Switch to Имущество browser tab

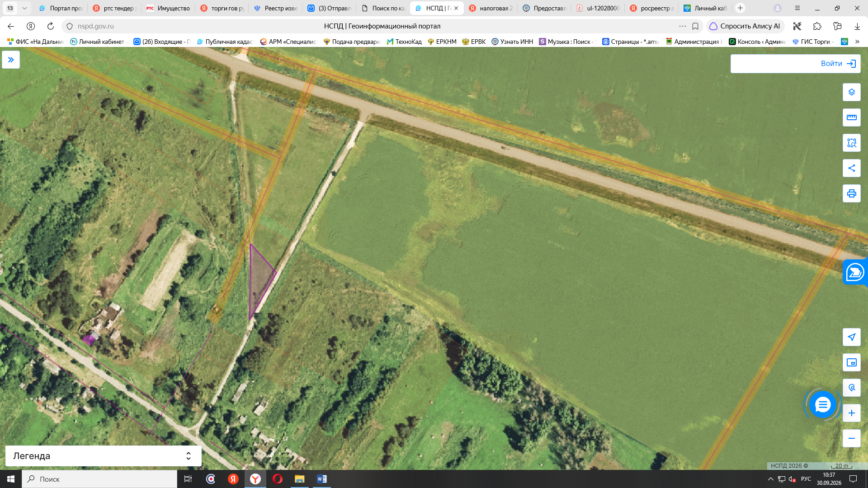click(168, 8)
